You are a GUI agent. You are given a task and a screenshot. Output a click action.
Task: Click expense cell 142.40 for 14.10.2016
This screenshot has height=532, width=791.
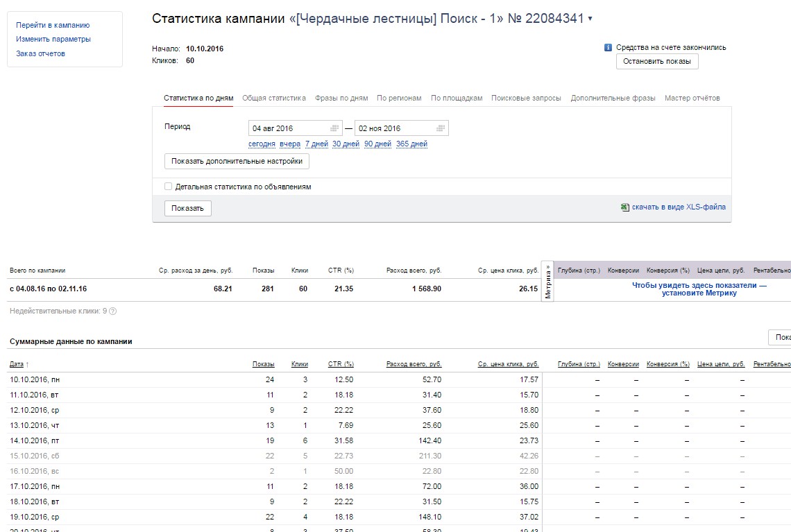tap(429, 440)
